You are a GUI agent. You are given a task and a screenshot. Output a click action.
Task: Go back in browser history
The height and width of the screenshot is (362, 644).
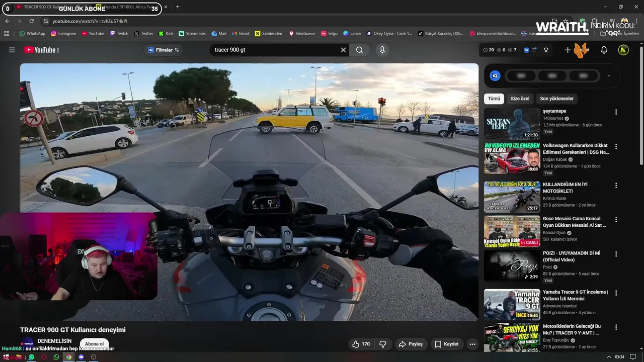point(7,21)
